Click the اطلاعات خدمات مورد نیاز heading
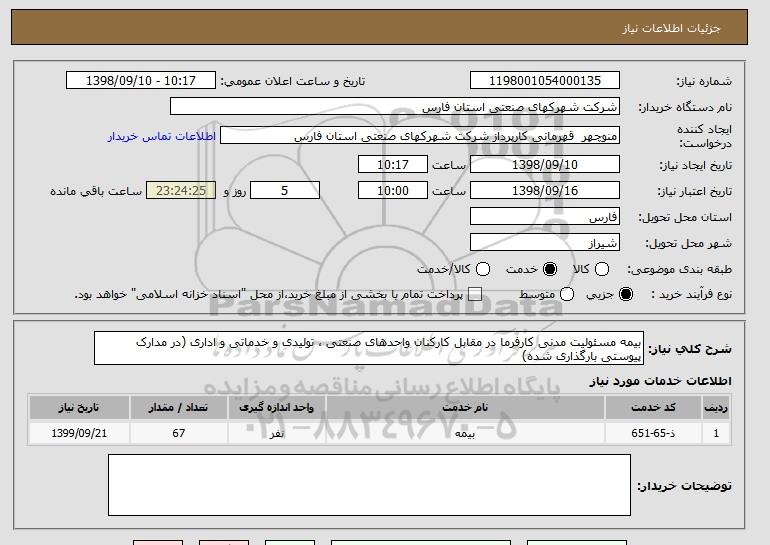Viewport: 770px width, 545px height. pyautogui.click(x=660, y=381)
